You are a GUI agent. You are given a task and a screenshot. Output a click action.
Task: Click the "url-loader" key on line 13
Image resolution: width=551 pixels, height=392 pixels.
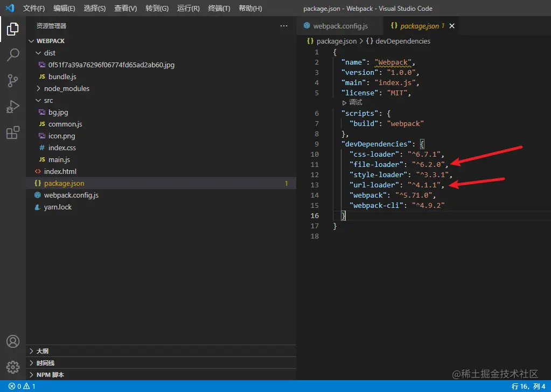click(374, 185)
